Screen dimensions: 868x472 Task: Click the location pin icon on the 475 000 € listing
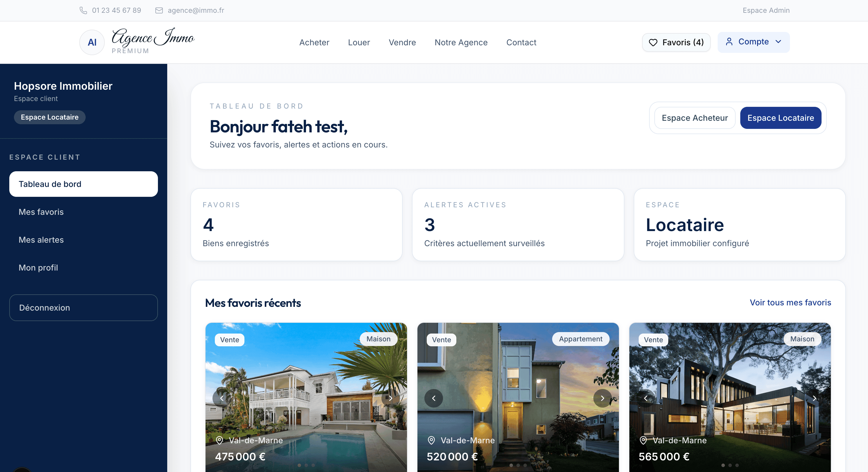point(220,440)
